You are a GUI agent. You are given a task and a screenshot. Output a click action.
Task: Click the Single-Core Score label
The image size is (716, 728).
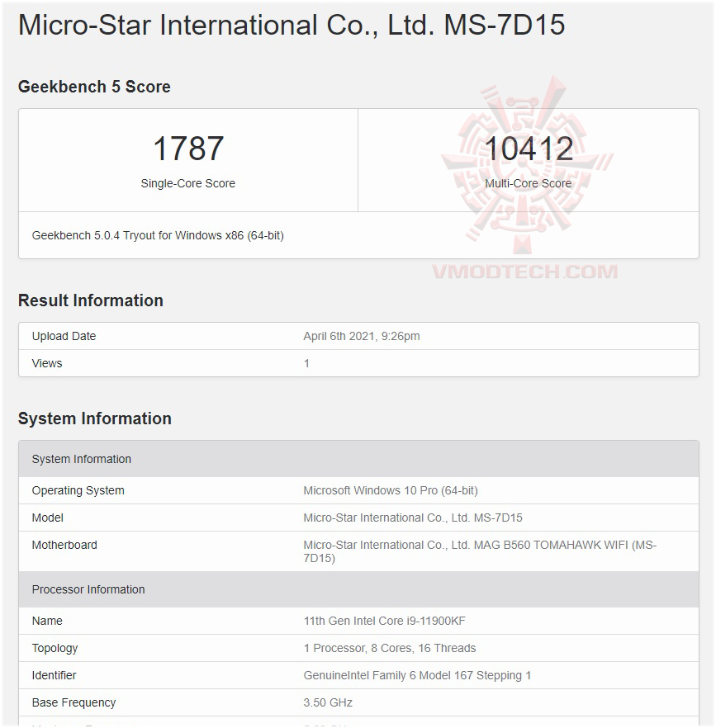click(x=188, y=183)
